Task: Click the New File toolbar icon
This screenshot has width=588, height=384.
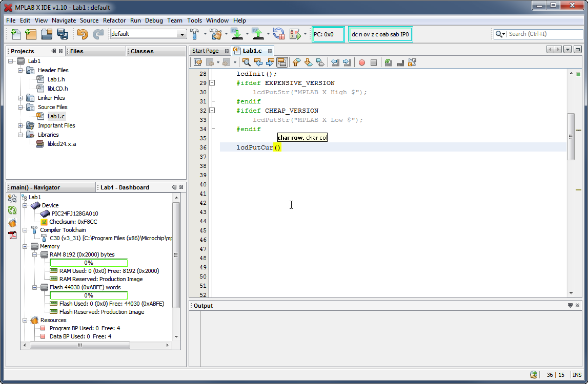Action: coord(16,34)
